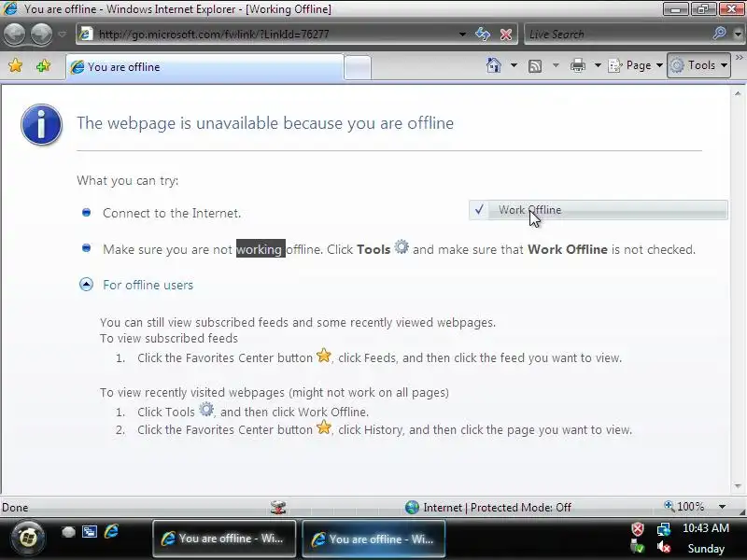
Task: Click the browser Back arrow button
Action: [x=15, y=34]
